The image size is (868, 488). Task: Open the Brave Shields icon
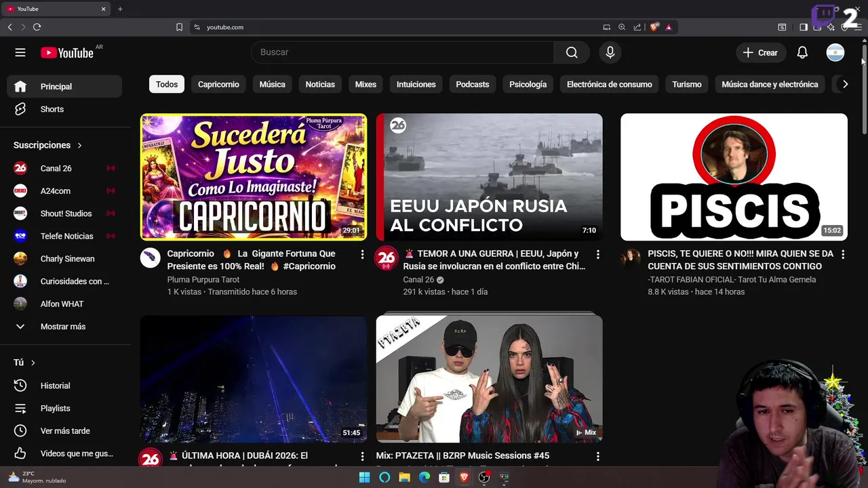click(654, 27)
